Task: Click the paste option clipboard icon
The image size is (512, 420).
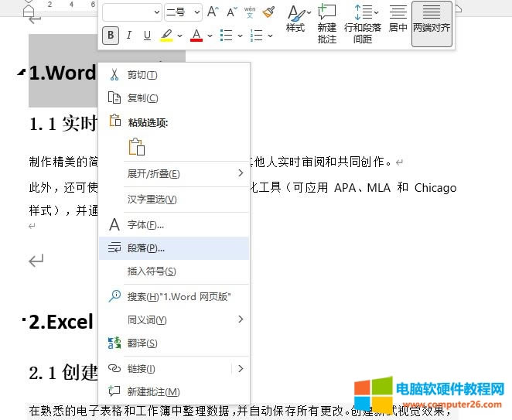Action: (137, 147)
